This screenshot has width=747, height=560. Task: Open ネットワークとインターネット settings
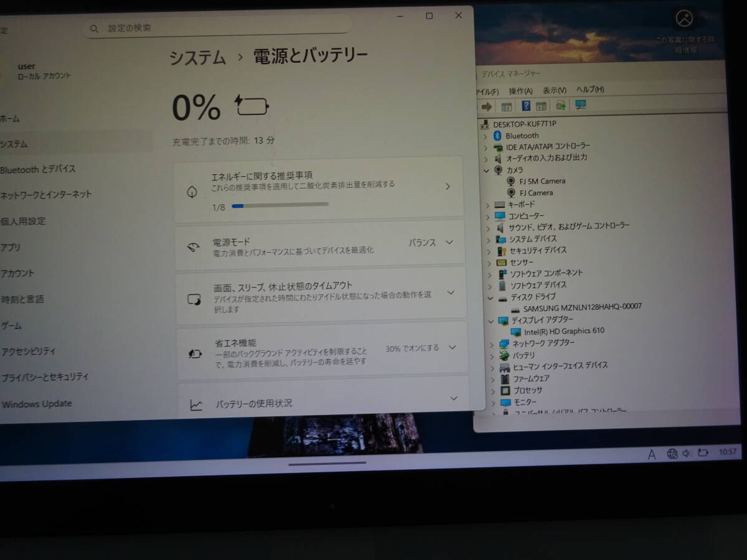46,195
